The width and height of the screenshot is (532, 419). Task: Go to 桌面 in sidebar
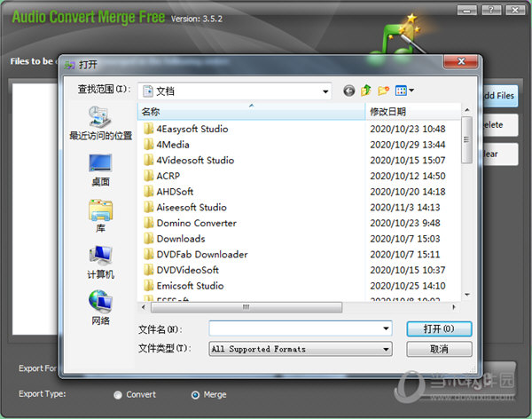pyautogui.click(x=100, y=170)
